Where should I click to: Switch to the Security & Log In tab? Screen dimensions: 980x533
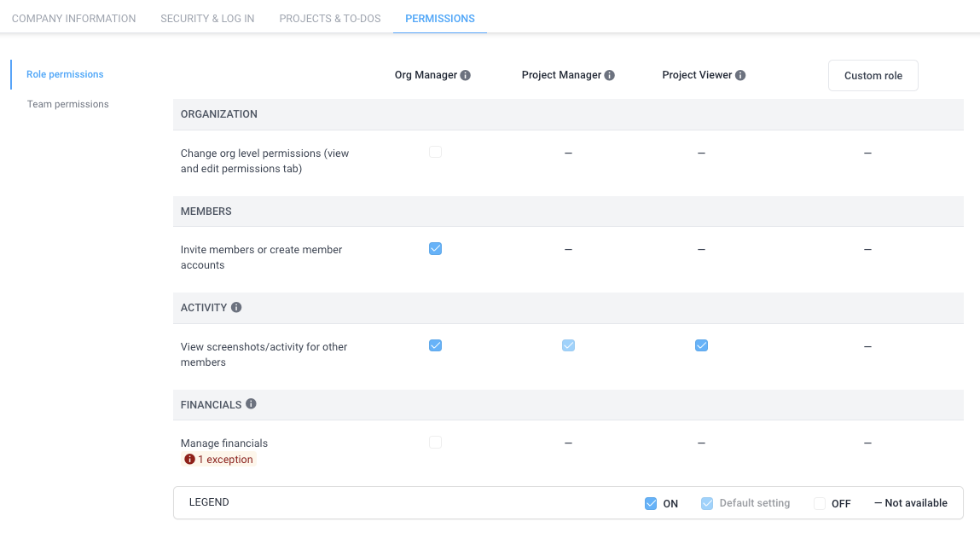tap(207, 18)
